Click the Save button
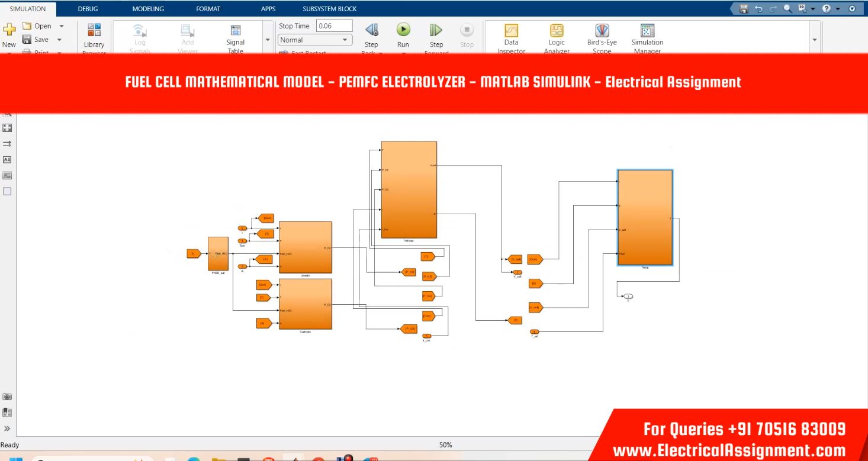 click(x=36, y=40)
